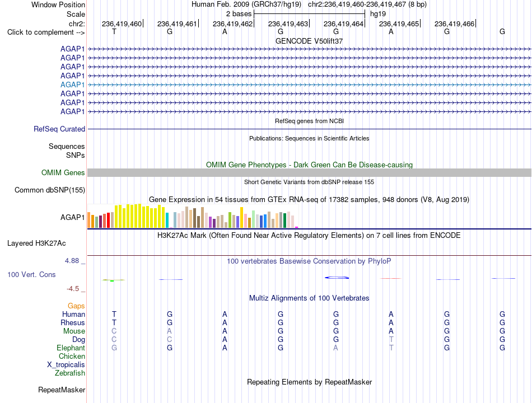Click the green PhyloP mark under T
Screen dimensions: 532x403
[x=114, y=280]
